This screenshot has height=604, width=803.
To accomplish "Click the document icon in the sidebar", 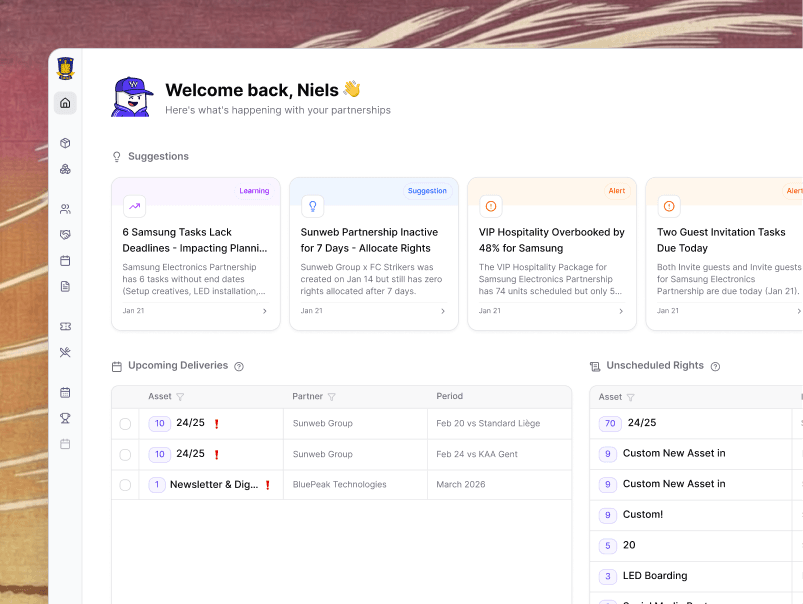I will pyautogui.click(x=65, y=287).
